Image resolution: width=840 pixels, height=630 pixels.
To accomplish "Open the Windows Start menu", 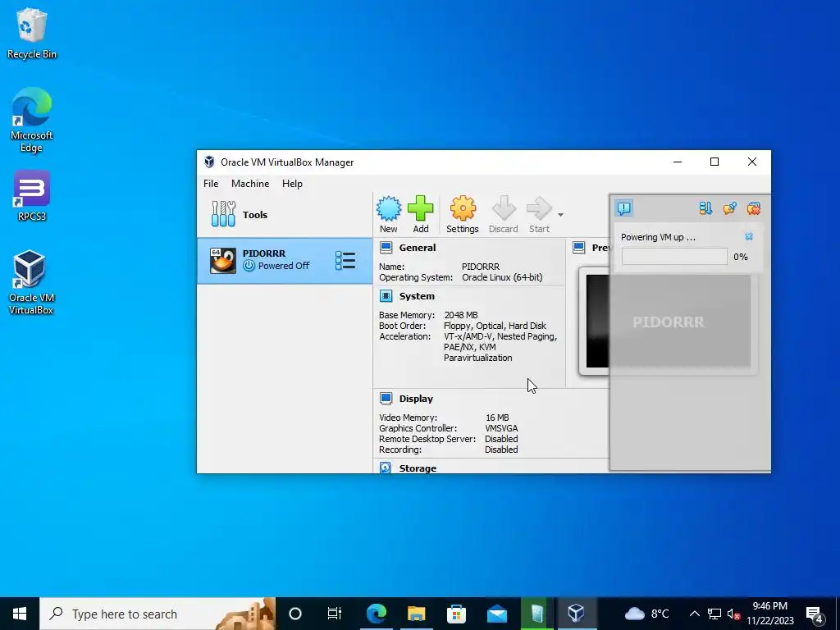I will 20,614.
